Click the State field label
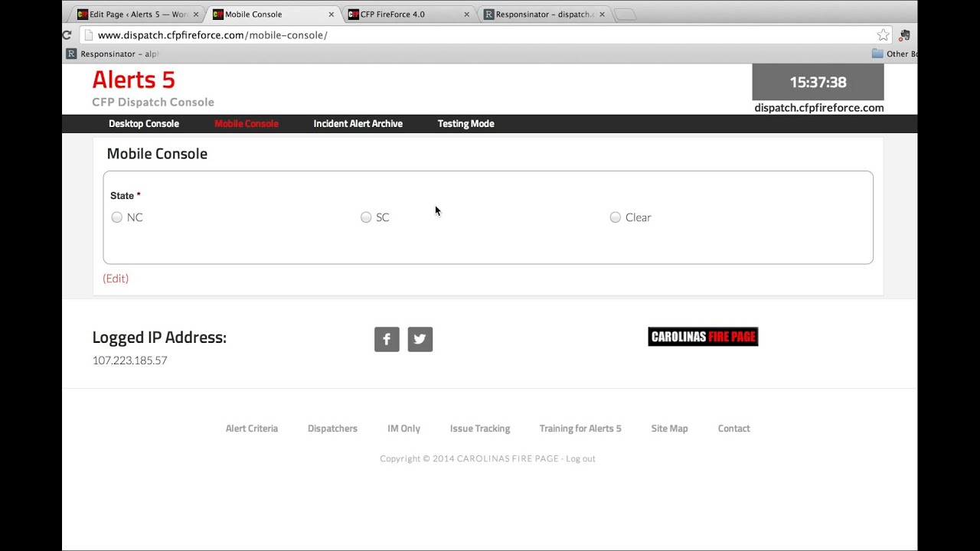 tap(126, 196)
